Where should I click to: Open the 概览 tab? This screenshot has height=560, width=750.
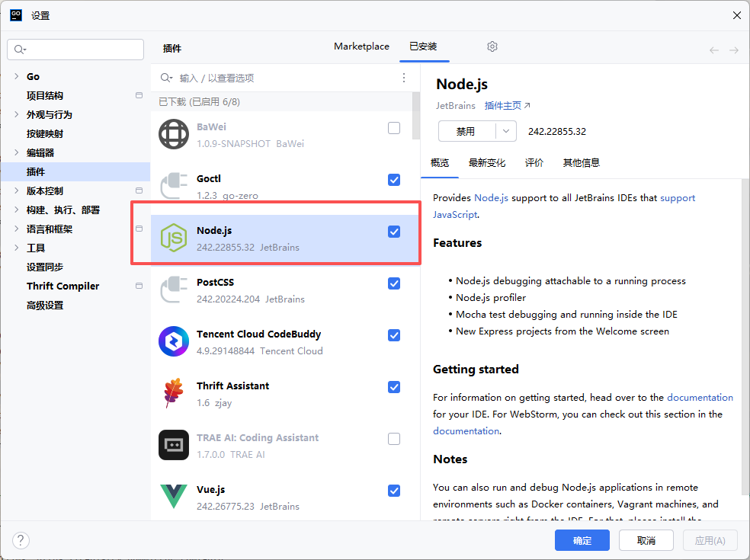click(x=440, y=162)
